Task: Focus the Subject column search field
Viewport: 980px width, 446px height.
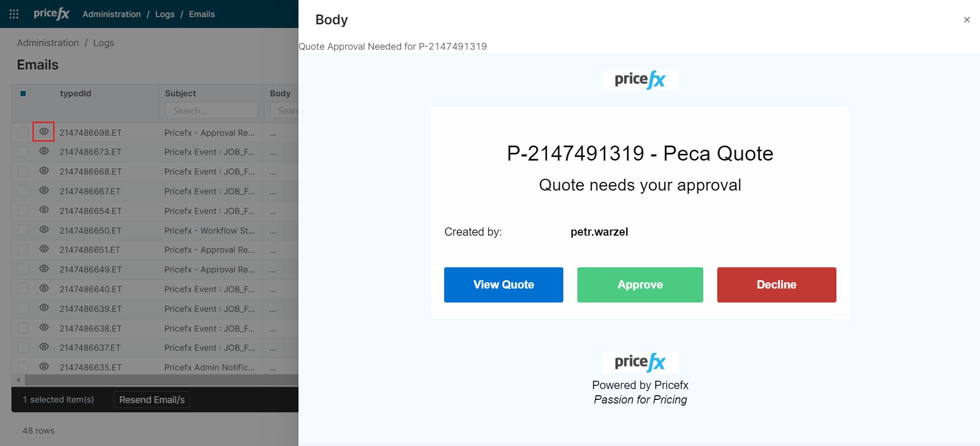Action: pos(211,110)
